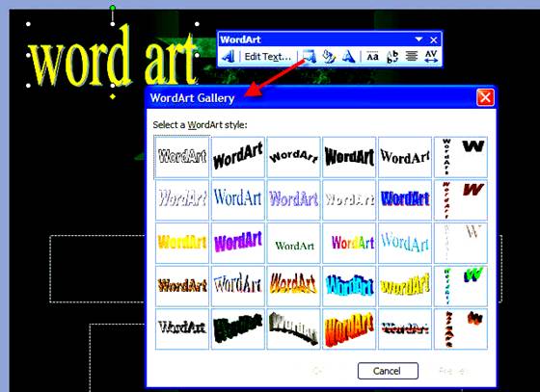Toggle WordArt Same Letter Heights (Aa) icon
The image size is (540, 392).
(372, 56)
